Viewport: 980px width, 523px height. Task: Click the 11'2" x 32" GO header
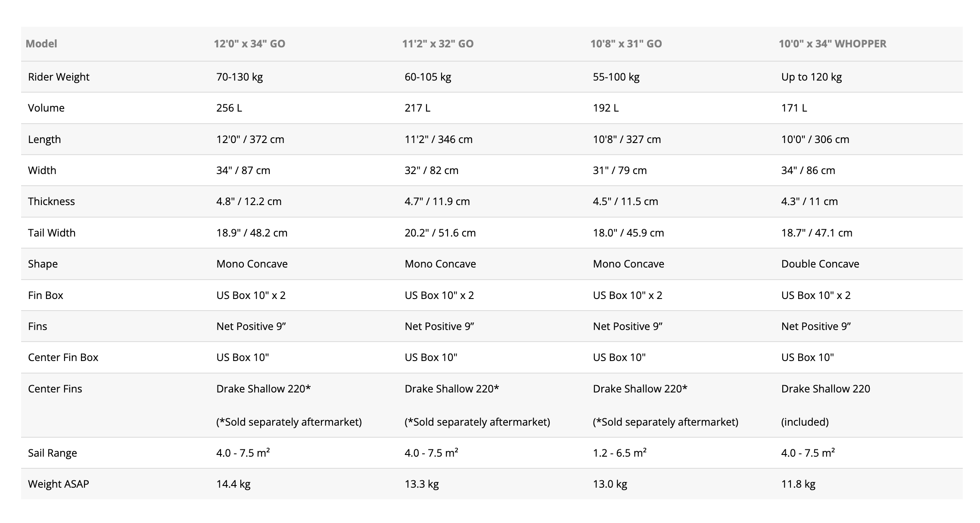pos(438,44)
